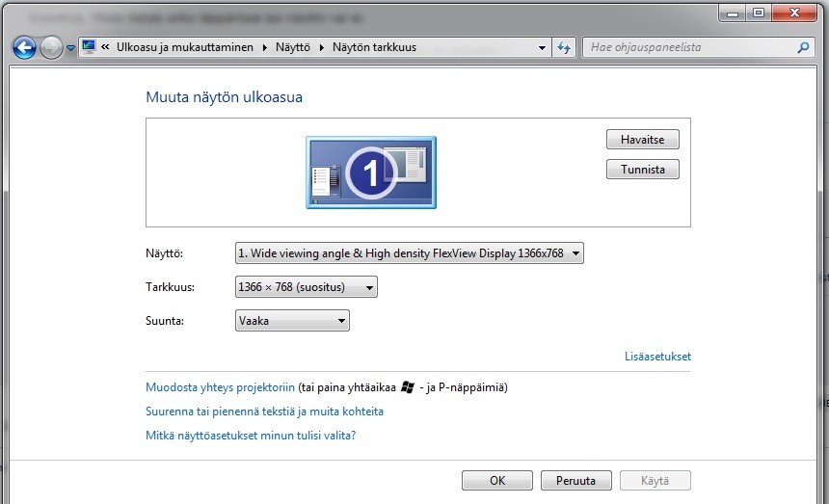Screen dimensions: 829x504
Task: Click Peruuta to cancel changes
Action: tap(575, 481)
